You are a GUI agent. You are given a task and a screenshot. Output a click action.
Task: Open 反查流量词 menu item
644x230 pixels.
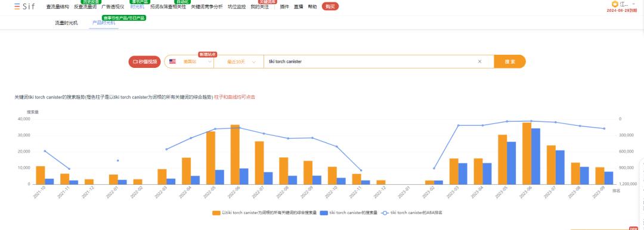click(85, 7)
